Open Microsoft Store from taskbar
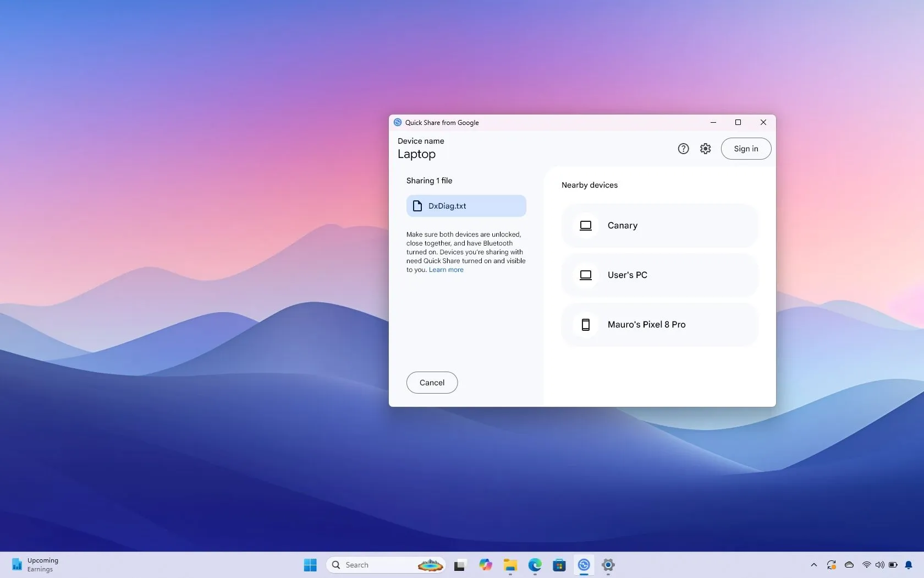Viewport: 924px width, 578px height. [559, 565]
